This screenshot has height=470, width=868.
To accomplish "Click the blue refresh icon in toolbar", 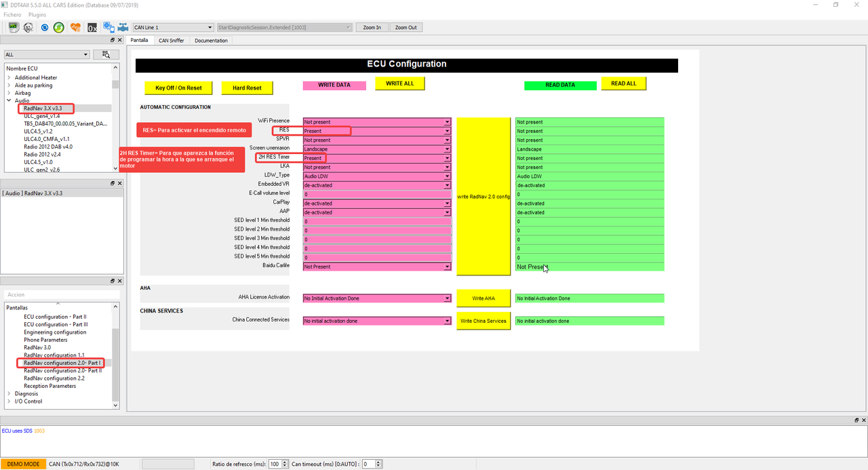I will pos(45,28).
